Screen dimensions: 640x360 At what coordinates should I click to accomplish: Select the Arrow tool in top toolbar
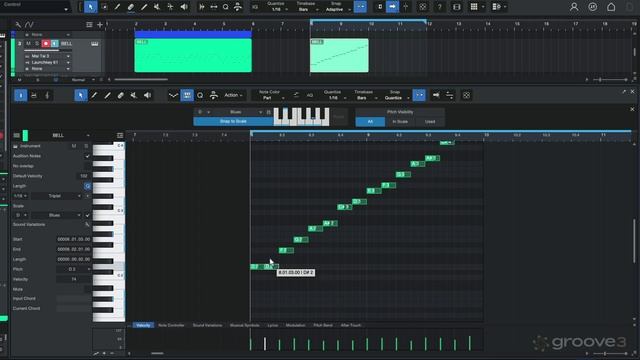coord(91,7)
